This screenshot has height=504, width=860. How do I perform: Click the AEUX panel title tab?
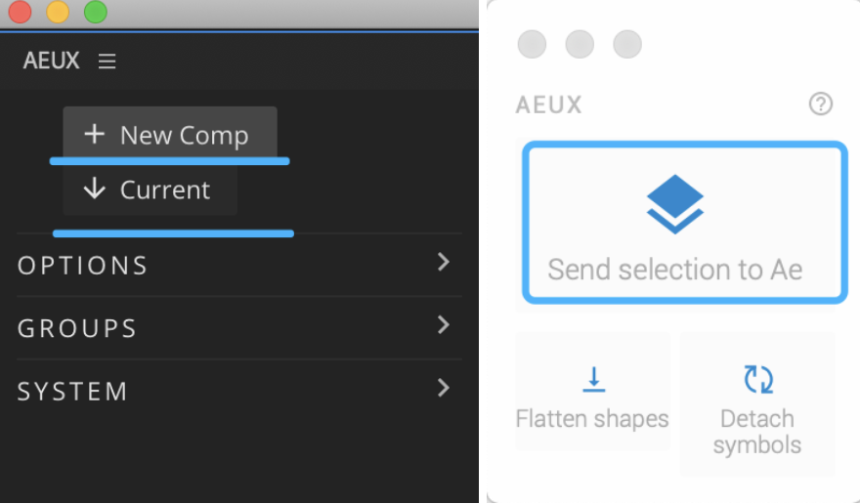(52, 62)
